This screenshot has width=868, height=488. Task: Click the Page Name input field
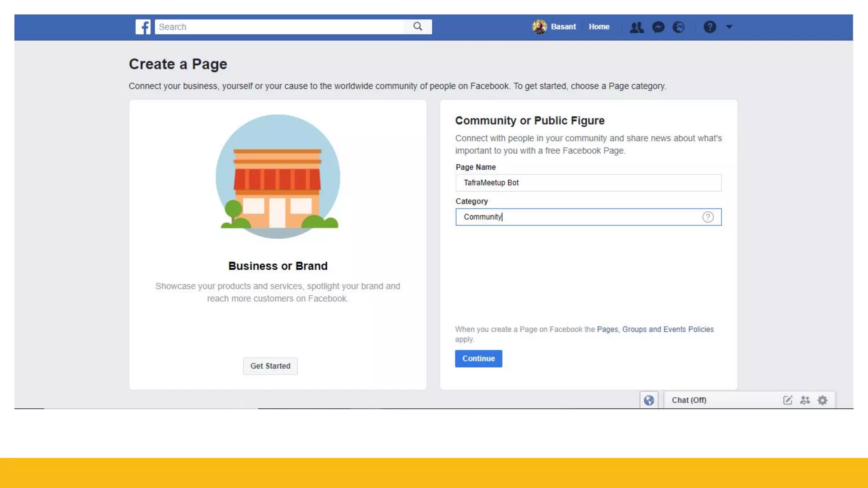(588, 183)
